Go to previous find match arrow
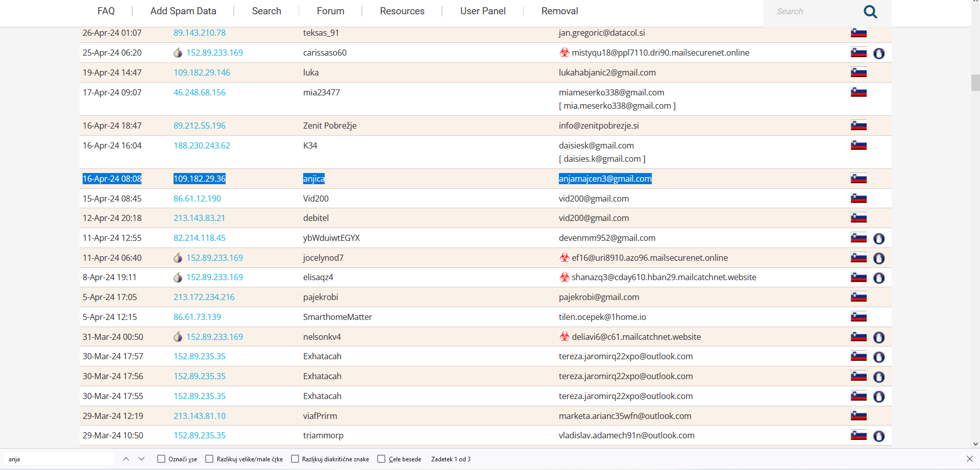 tap(126, 459)
